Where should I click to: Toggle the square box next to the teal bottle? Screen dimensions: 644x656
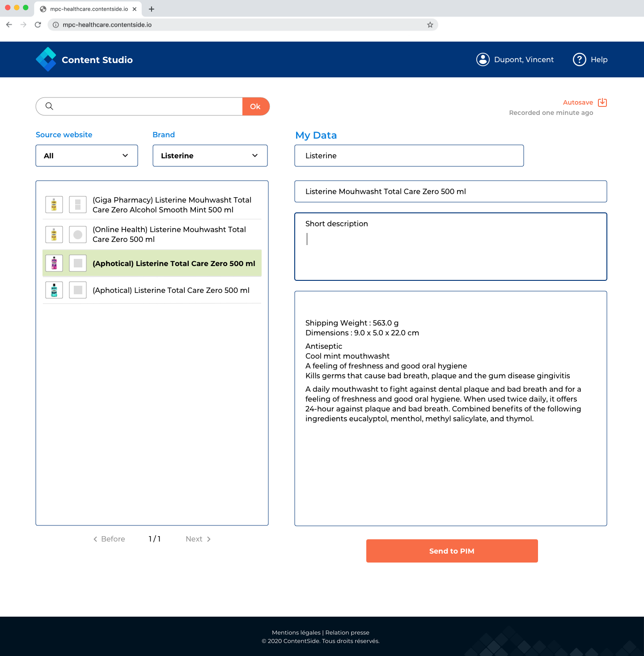78,290
